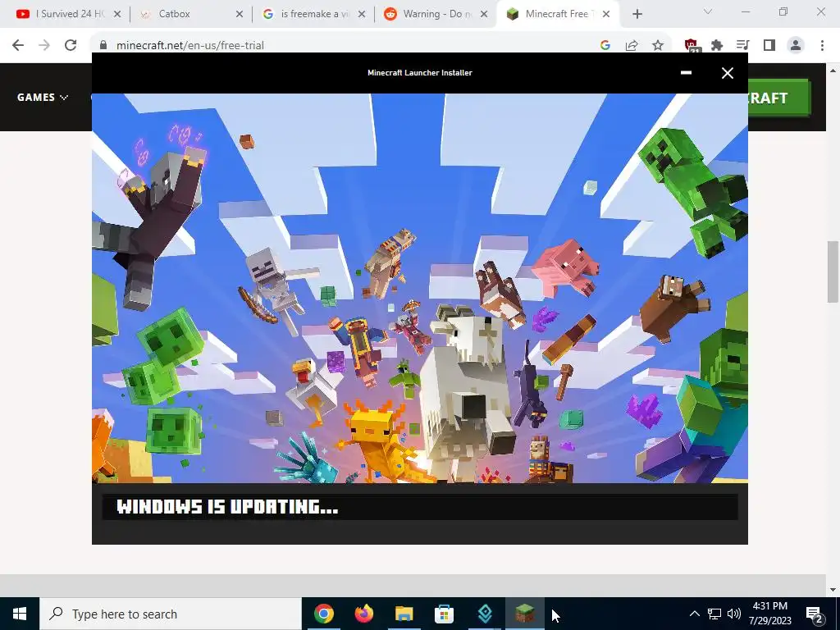Open the blue diamond app on taskbar
The width and height of the screenshot is (840, 630).
tap(485, 614)
